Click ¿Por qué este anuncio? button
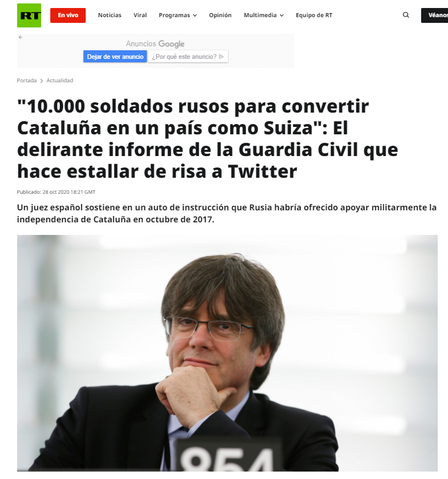Image resolution: width=448 pixels, height=479 pixels. [188, 57]
